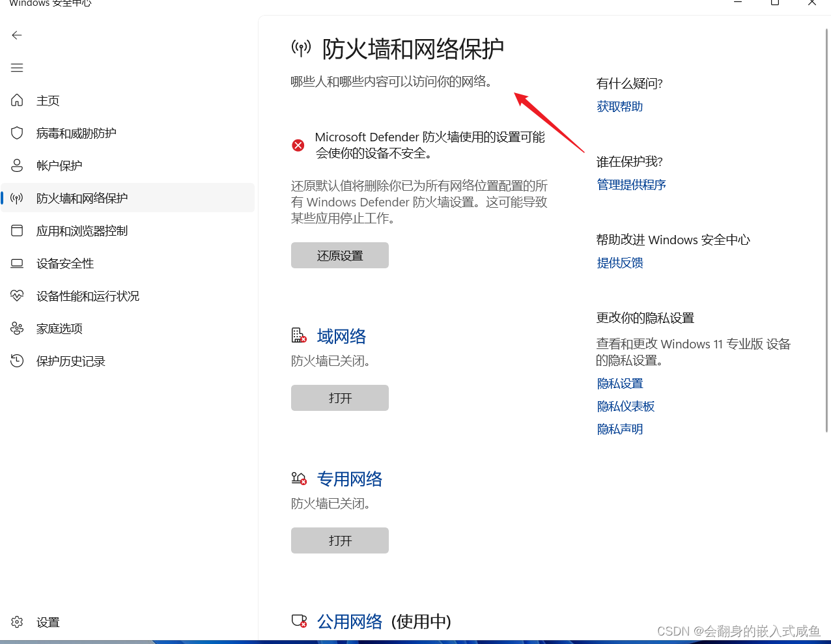Click the public network icon beside 公用网络
Image resolution: width=831 pixels, height=644 pixels.
click(x=299, y=621)
